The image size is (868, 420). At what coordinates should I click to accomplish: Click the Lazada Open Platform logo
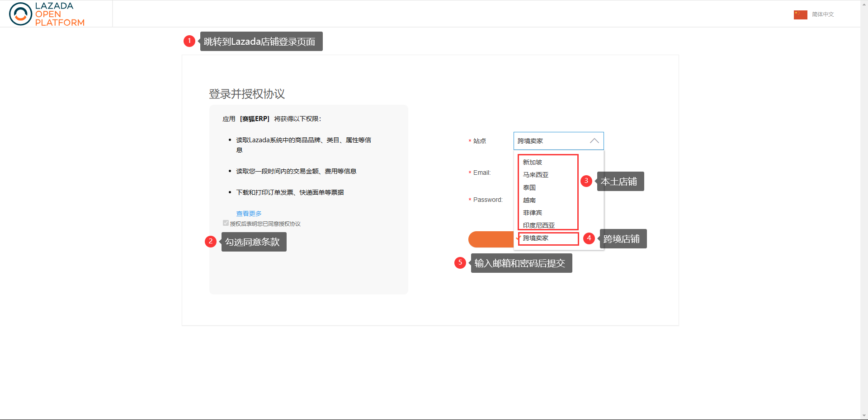click(x=47, y=14)
